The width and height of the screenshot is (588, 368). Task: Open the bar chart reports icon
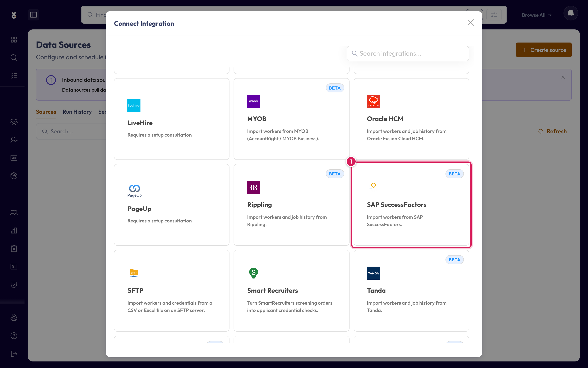(14, 230)
